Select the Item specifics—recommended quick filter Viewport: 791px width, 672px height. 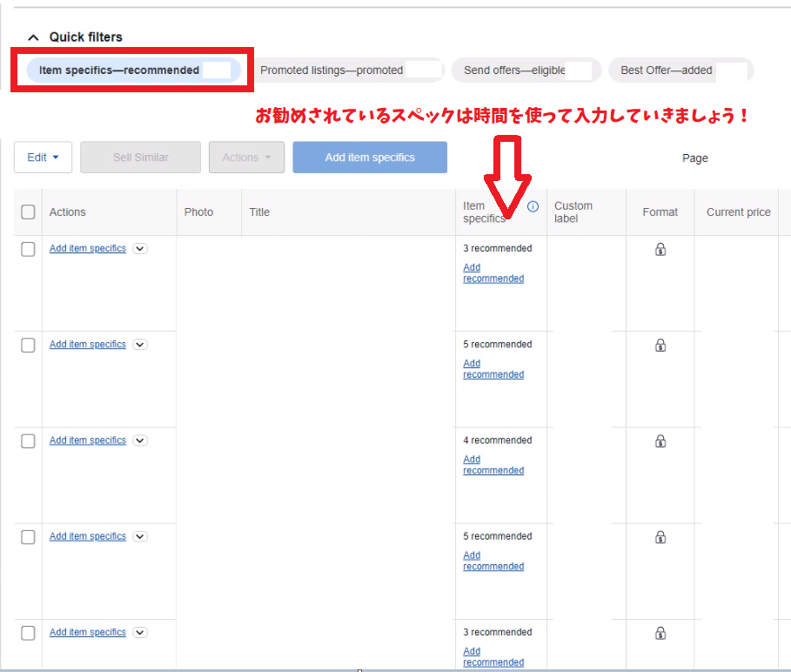119,71
